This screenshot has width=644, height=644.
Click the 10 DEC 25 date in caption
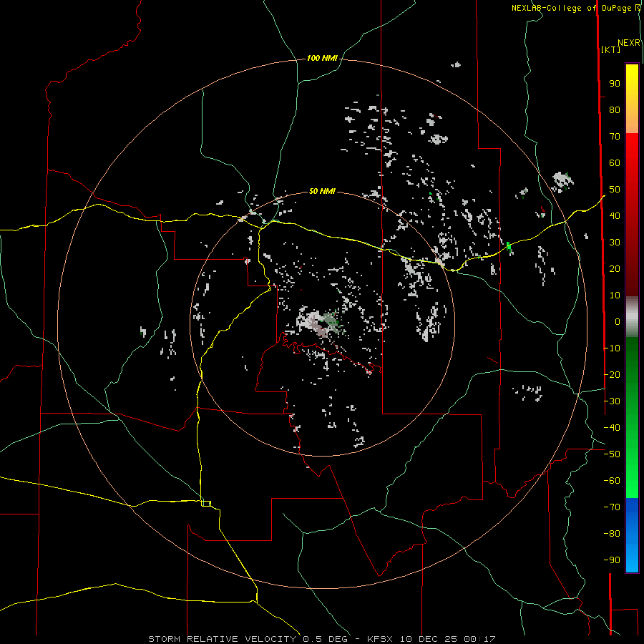tap(429, 639)
